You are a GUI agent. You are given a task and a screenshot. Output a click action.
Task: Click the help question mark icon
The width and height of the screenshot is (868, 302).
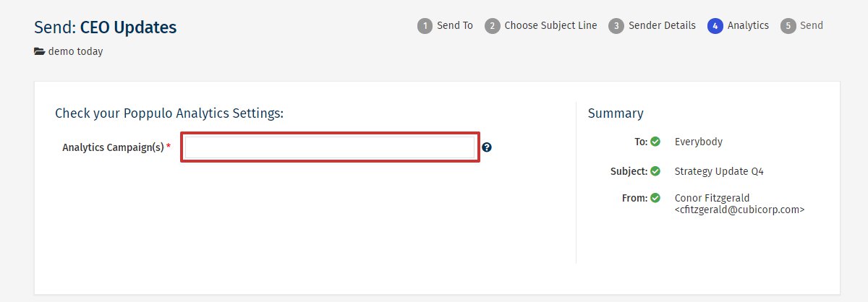point(487,147)
